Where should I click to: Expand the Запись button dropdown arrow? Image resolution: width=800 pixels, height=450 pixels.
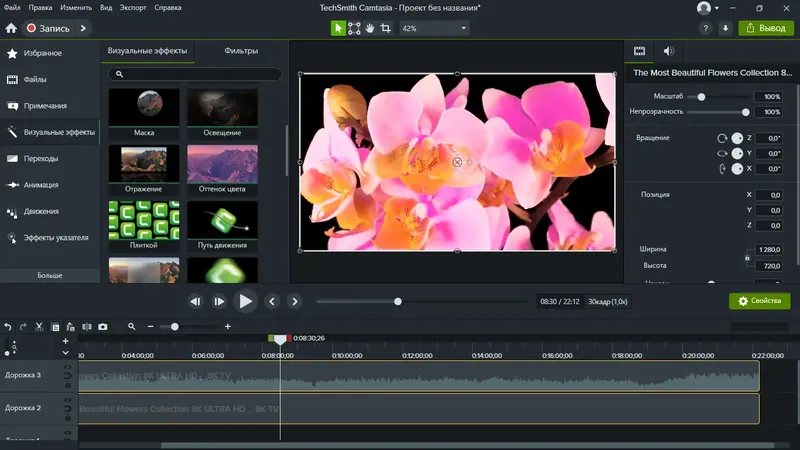81,28
